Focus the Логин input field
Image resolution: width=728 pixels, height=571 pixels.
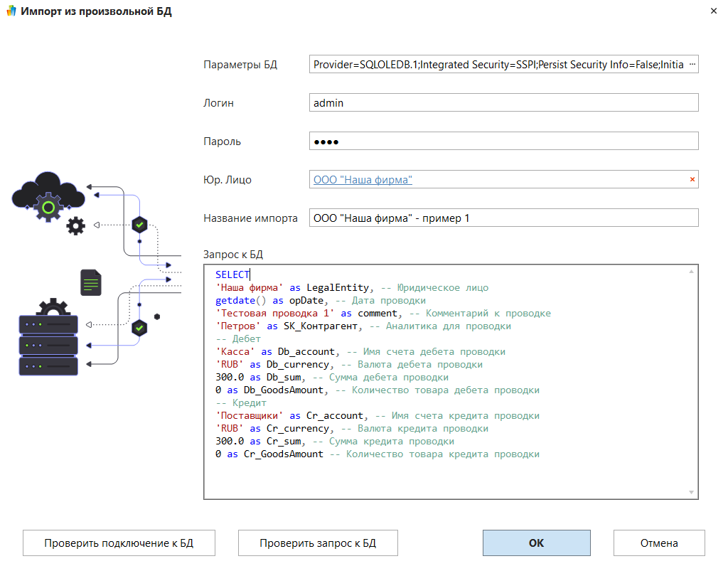pos(503,102)
